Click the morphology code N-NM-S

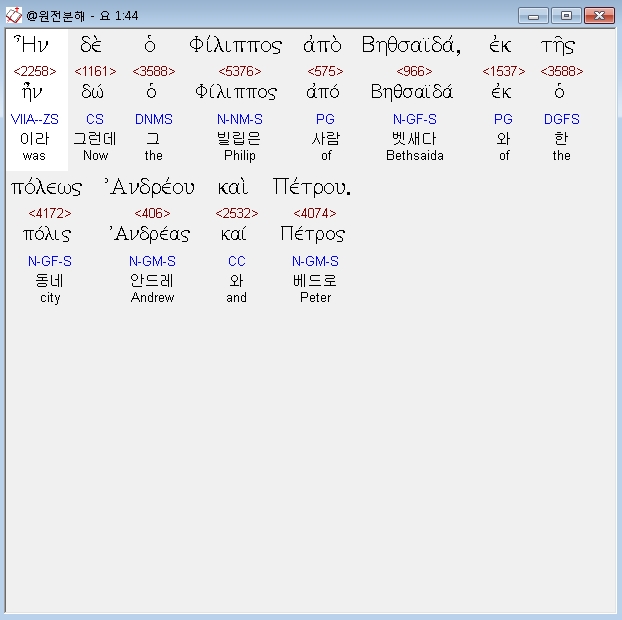coord(240,119)
